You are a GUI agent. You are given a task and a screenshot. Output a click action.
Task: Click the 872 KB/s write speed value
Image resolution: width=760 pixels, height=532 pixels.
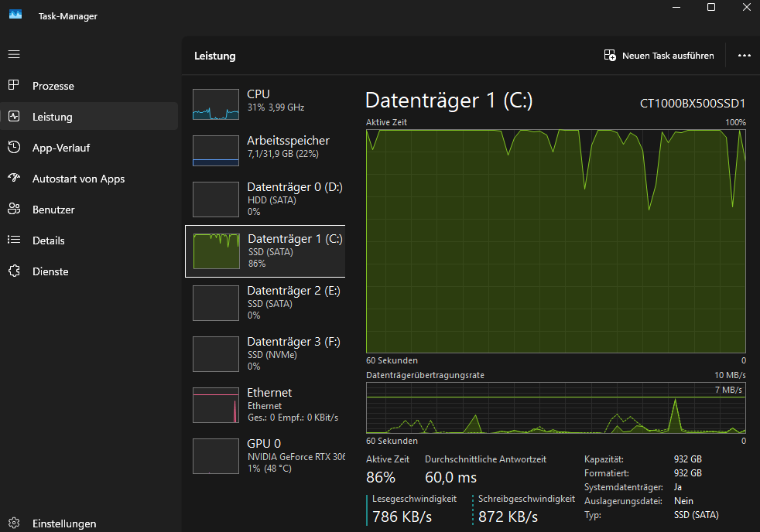pos(508,517)
